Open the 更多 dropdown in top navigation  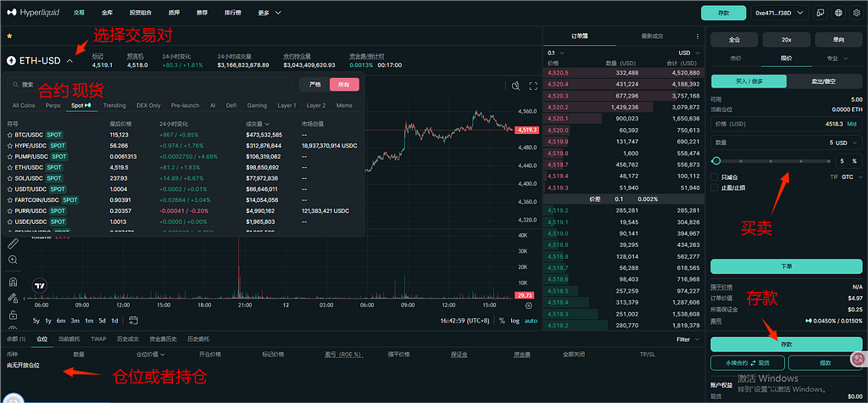click(268, 13)
